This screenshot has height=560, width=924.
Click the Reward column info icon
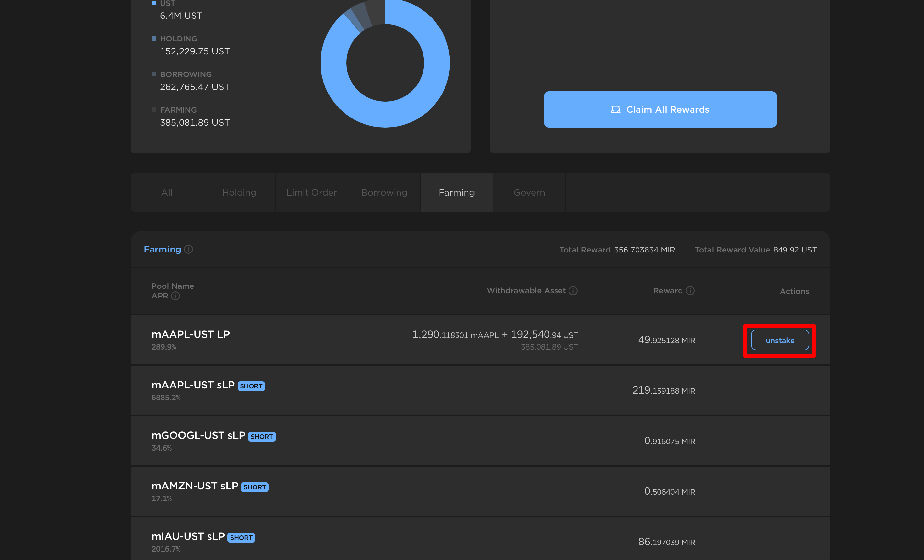coord(690,290)
